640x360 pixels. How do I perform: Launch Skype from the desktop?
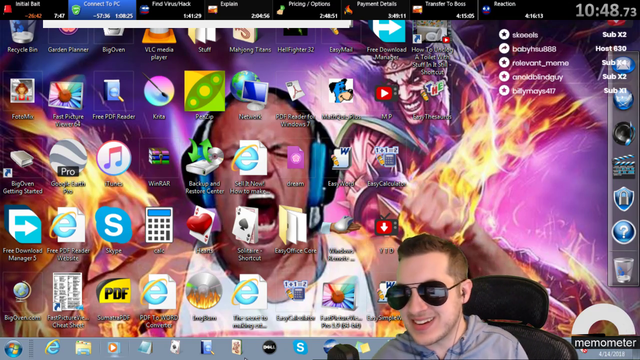113,231
